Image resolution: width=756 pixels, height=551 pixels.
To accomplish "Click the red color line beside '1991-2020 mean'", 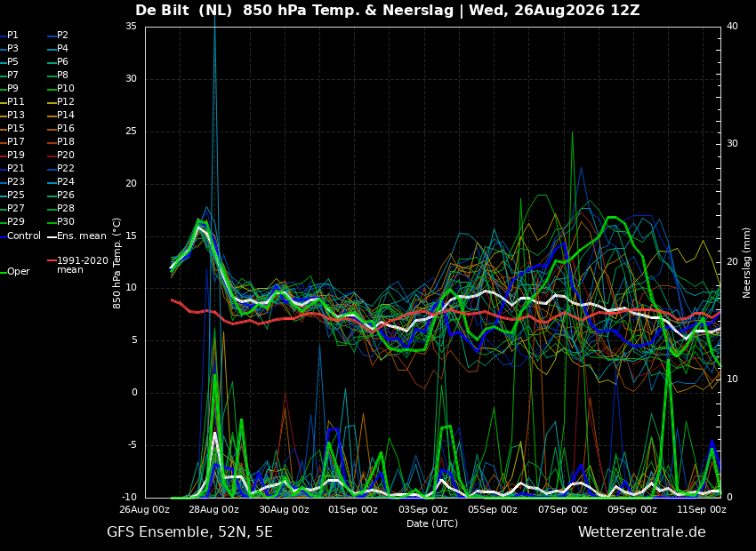I will click(52, 260).
